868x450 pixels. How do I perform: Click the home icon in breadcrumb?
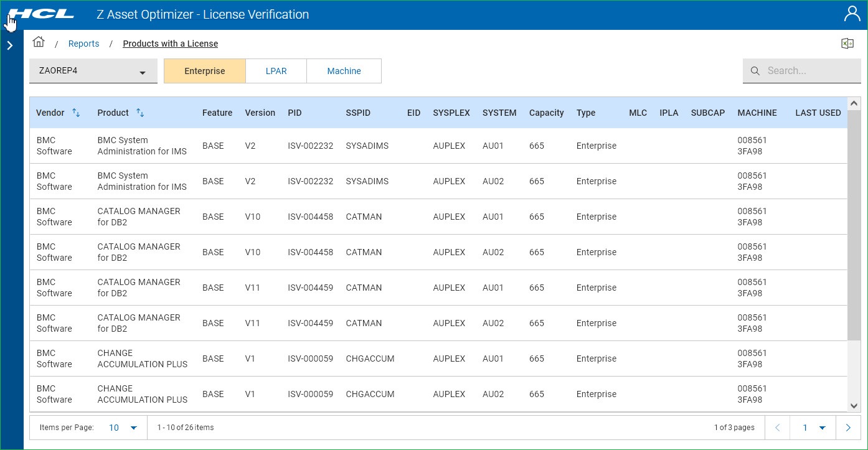click(39, 42)
